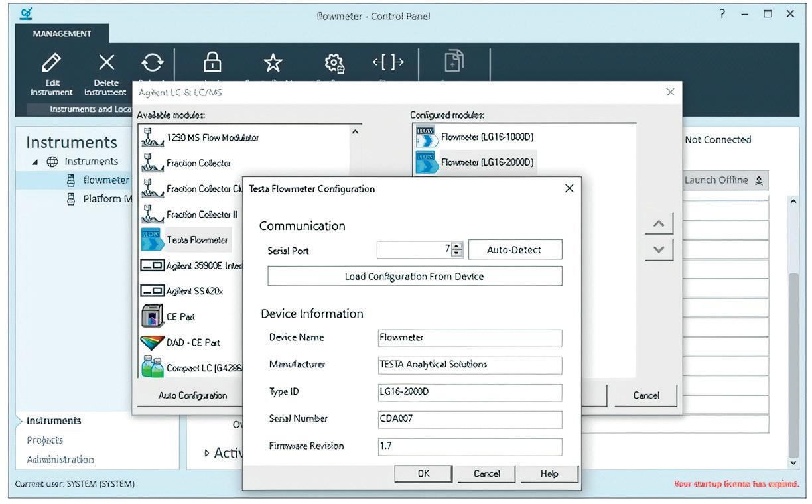Click the Auto Configuration button

tap(192, 395)
